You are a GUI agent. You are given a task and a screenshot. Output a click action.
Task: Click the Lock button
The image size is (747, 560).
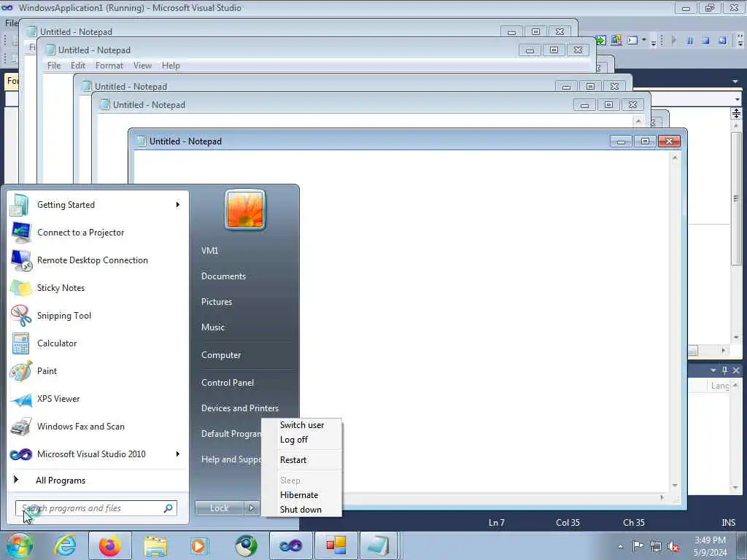[219, 508]
